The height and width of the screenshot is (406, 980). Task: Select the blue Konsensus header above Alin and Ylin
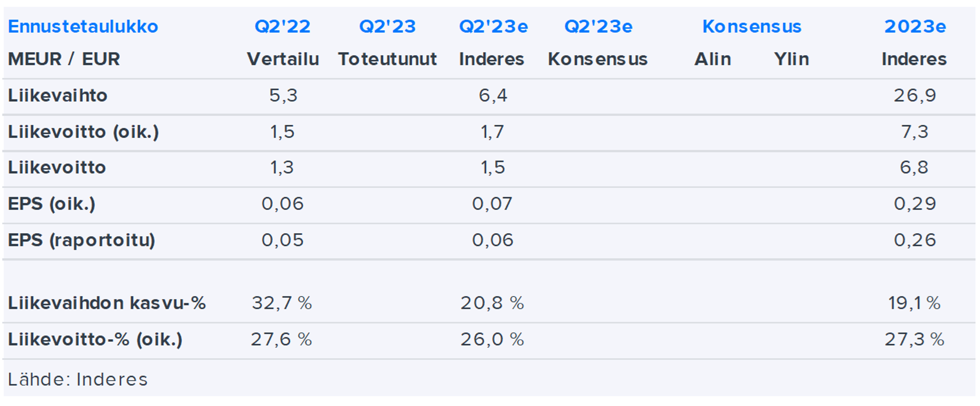click(x=751, y=27)
